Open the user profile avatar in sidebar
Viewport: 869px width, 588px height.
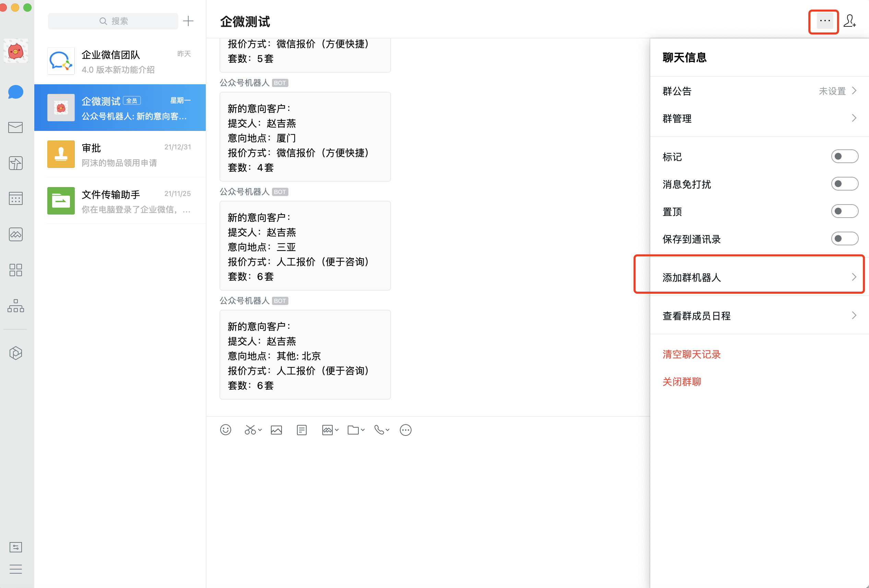click(16, 51)
